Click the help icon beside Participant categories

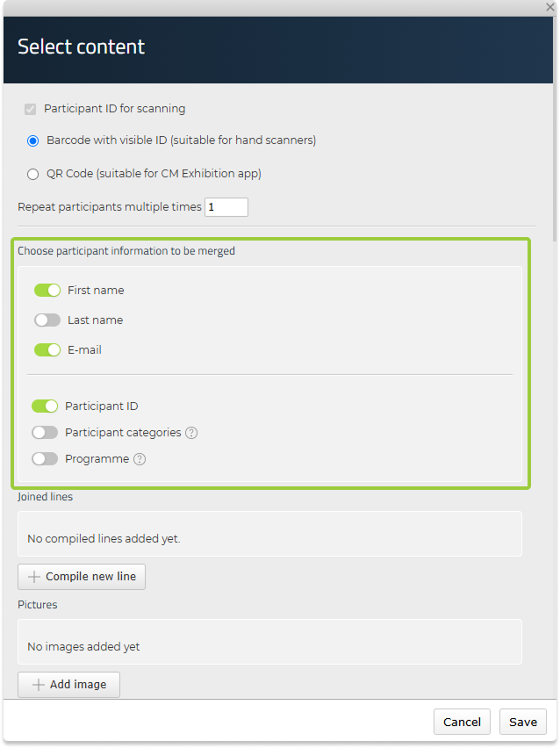pyautogui.click(x=191, y=433)
